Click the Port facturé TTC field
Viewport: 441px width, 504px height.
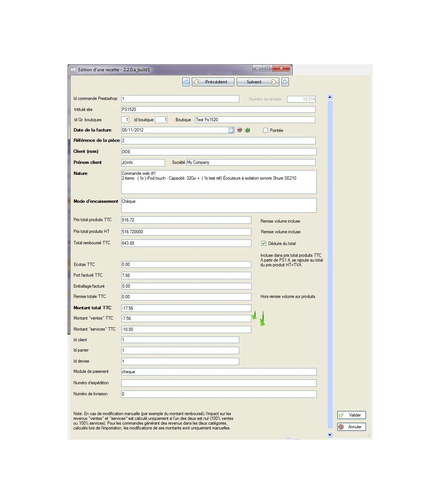[x=186, y=276]
